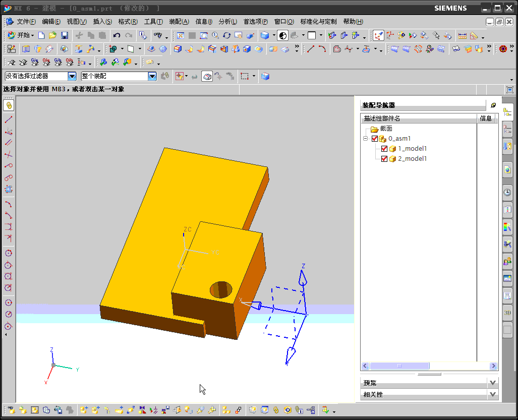Select the Line curve tool in toolbar
518x420 pixels.
pyautogui.click(x=311, y=49)
